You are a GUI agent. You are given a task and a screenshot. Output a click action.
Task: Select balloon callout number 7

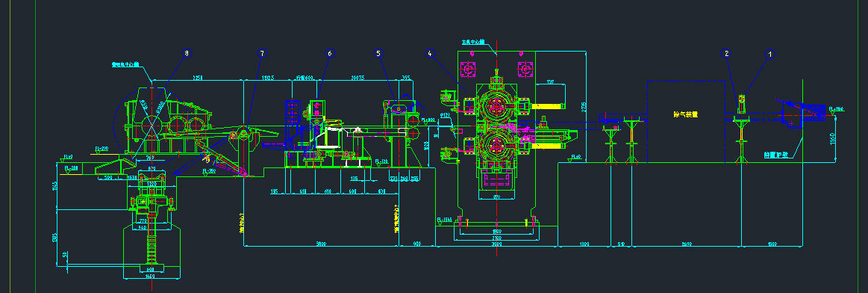[262, 54]
